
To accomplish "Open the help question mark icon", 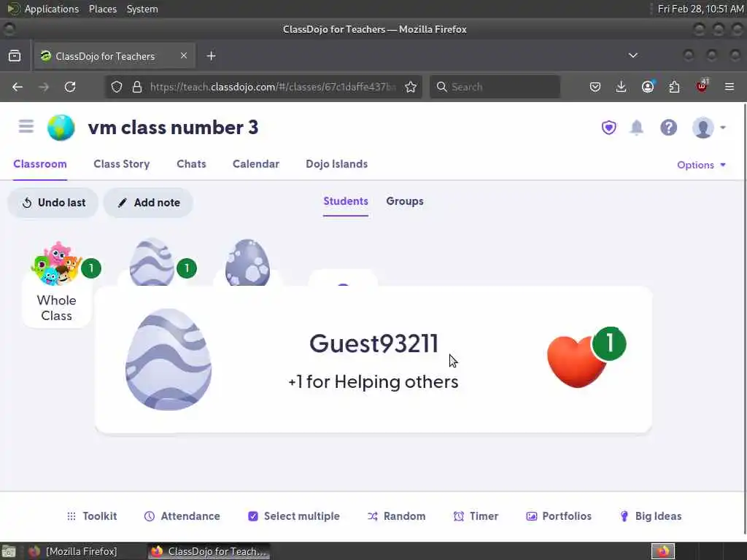I will point(668,128).
